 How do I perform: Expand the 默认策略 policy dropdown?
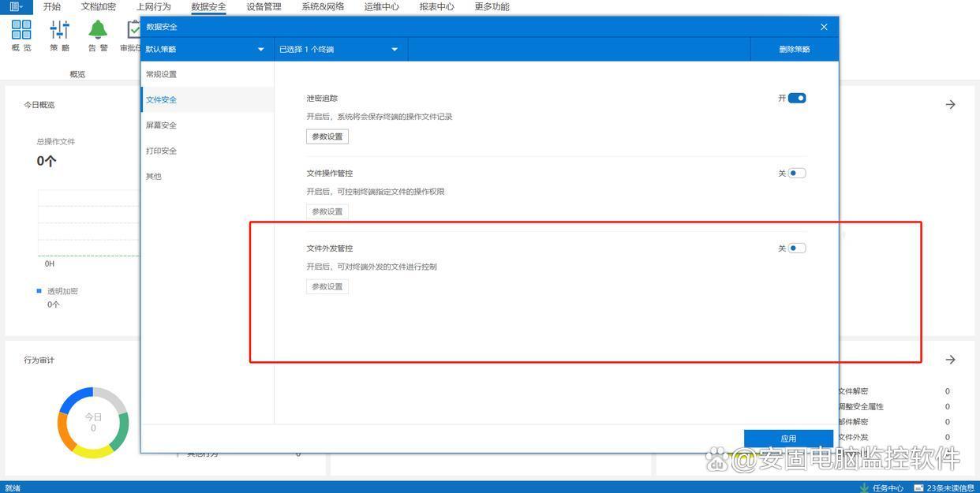[x=207, y=49]
